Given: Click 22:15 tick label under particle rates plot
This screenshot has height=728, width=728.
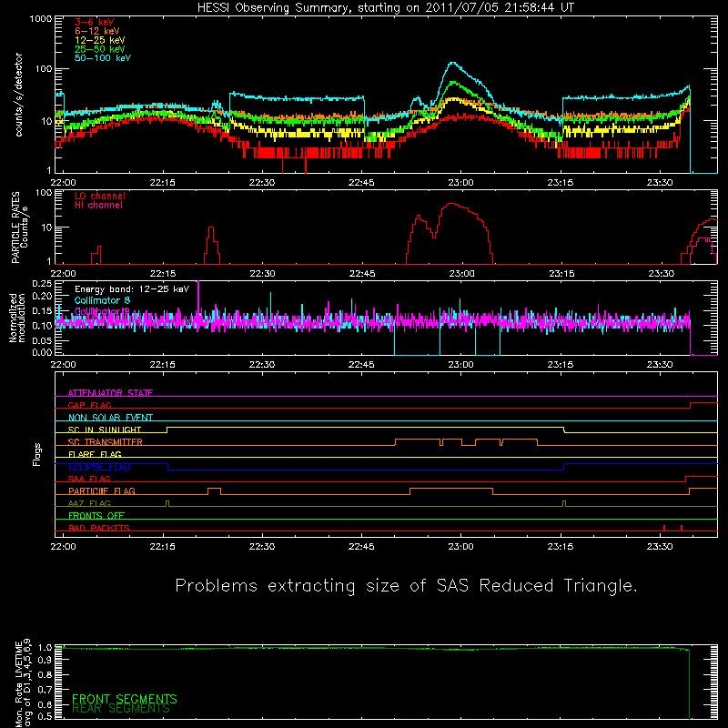Looking at the screenshot, I should point(163,274).
